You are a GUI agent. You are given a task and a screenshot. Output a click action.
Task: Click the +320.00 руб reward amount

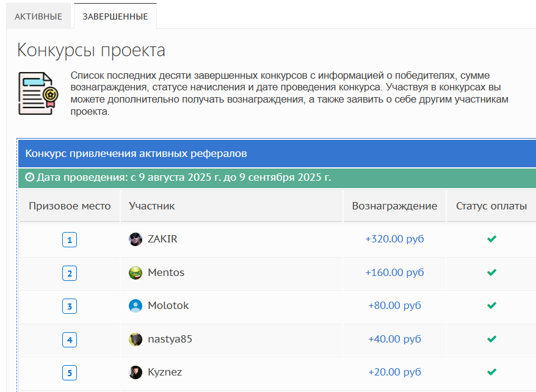click(394, 239)
